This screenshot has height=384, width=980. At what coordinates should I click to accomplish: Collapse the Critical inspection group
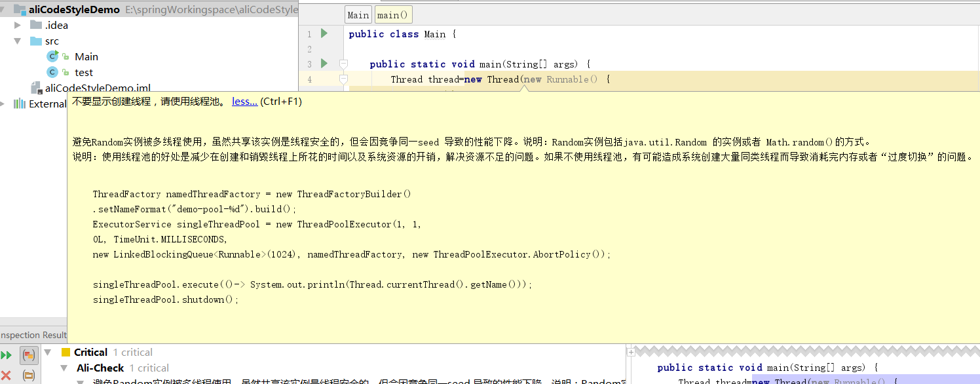47,353
